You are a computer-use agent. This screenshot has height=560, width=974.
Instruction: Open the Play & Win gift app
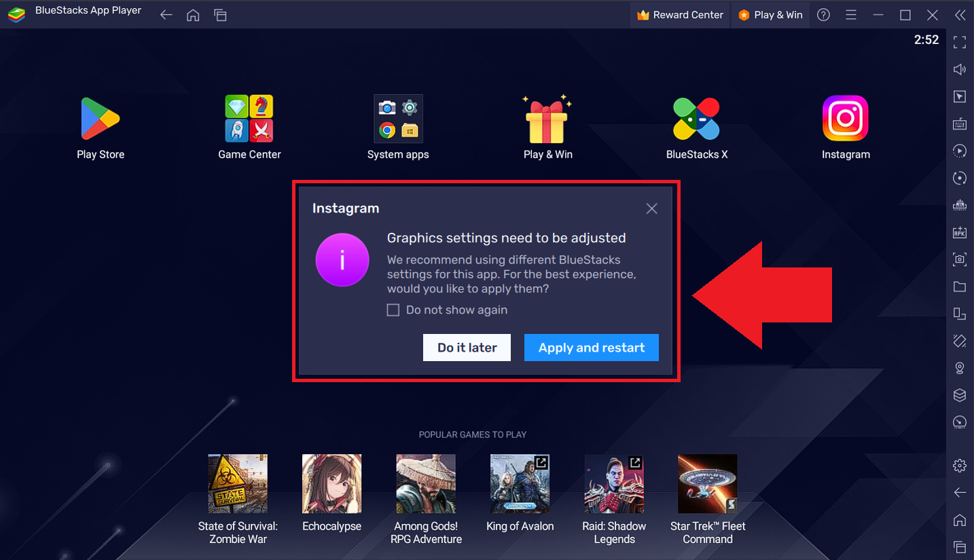(547, 119)
